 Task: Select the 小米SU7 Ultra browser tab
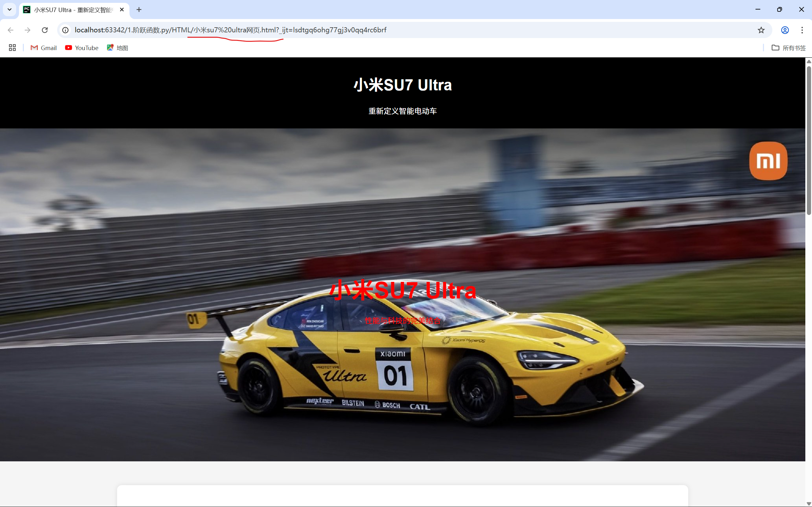[72, 10]
